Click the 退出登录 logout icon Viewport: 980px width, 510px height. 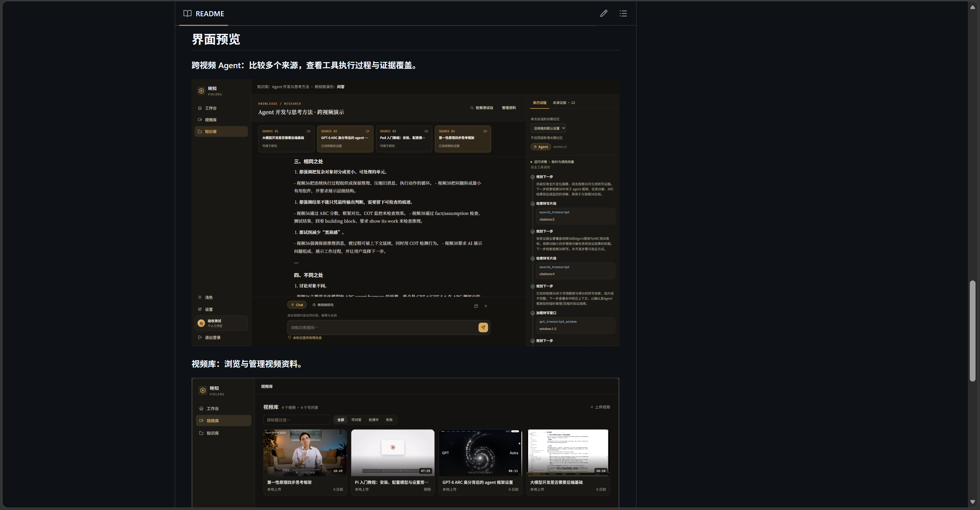coord(200,337)
